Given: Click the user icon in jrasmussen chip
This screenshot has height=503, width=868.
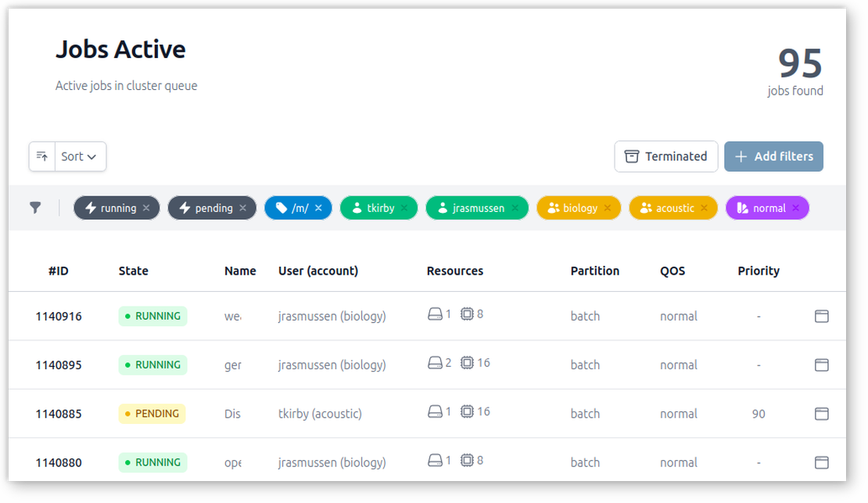Looking at the screenshot, I should pyautogui.click(x=443, y=208).
